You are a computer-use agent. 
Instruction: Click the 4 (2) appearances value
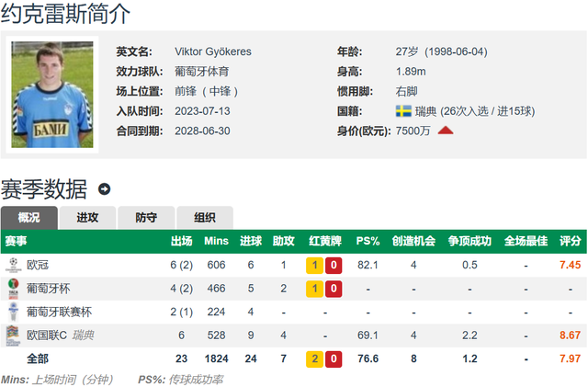tap(182, 289)
